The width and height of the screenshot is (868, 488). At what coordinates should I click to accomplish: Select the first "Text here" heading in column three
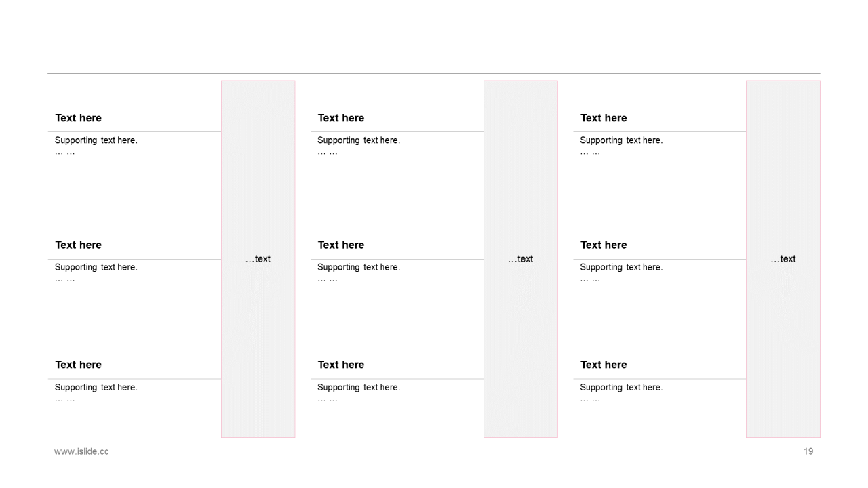pos(604,118)
